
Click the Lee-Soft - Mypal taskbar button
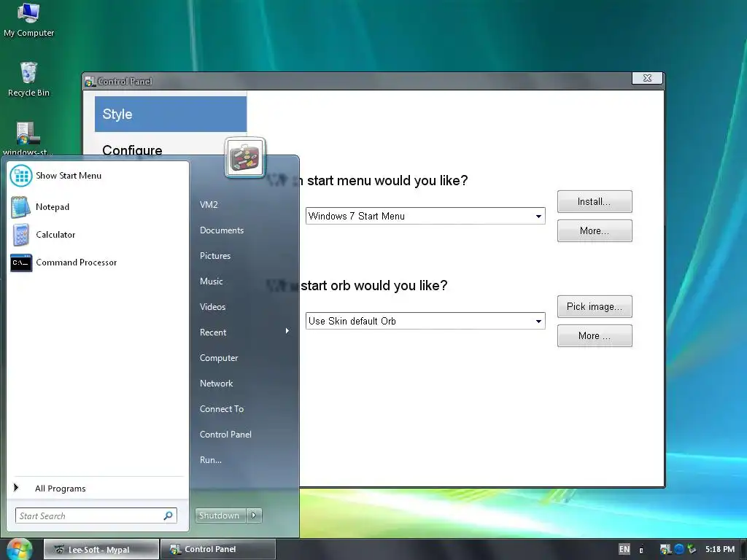[x=101, y=550]
